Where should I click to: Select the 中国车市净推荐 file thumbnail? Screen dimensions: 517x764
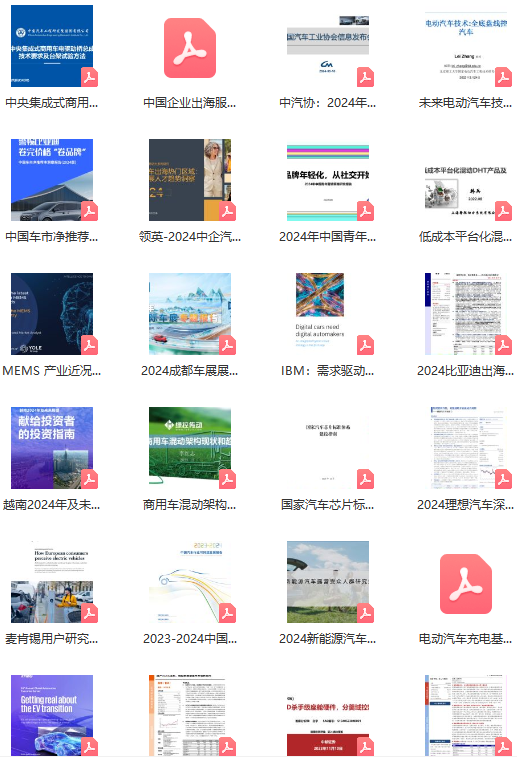(x=52, y=180)
